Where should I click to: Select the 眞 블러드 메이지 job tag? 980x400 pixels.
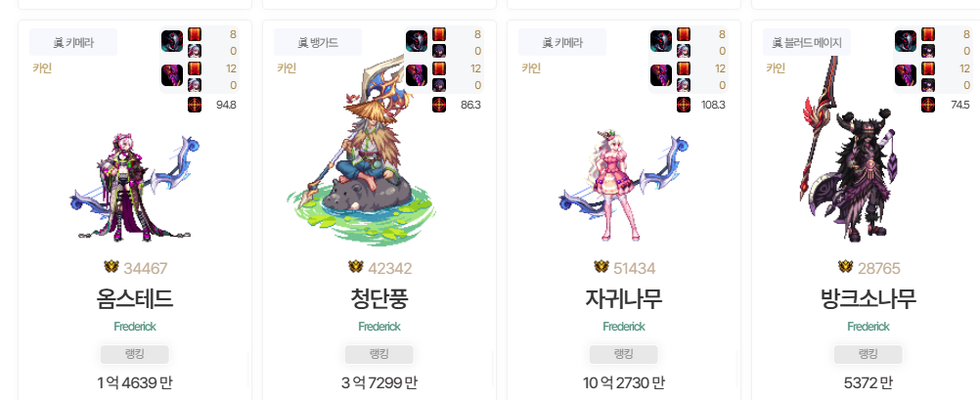point(806,42)
